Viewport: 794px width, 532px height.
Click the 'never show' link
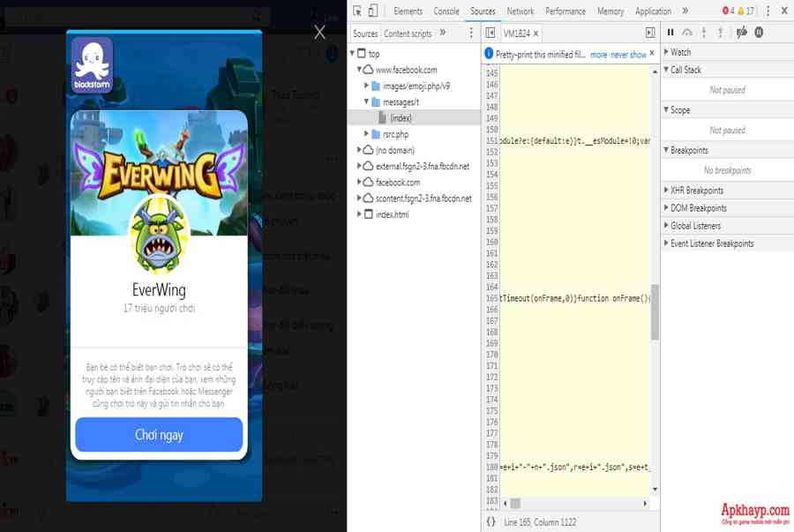pos(628,55)
